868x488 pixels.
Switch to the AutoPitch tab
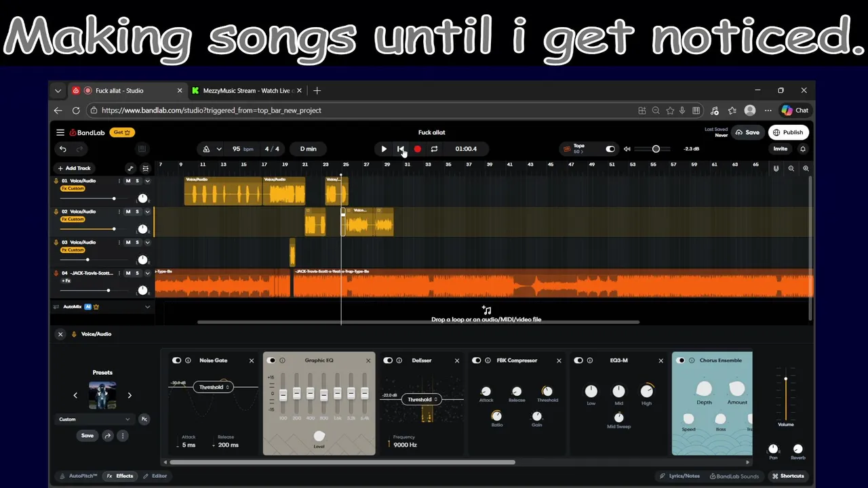coord(79,476)
